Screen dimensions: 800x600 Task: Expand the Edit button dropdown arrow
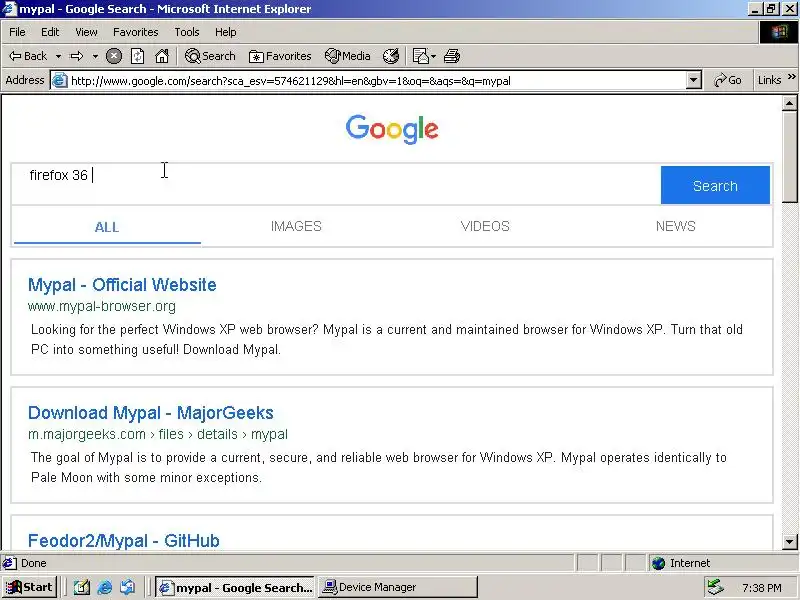click(x=433, y=56)
